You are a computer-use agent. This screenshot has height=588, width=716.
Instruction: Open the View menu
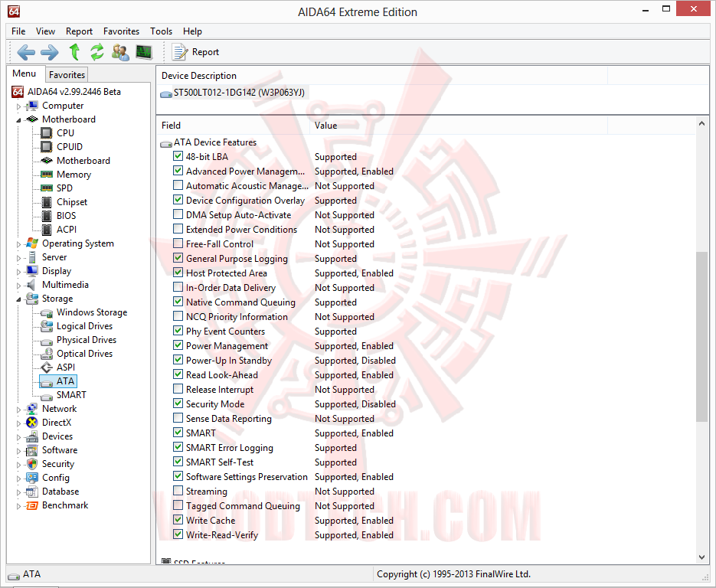(45, 31)
